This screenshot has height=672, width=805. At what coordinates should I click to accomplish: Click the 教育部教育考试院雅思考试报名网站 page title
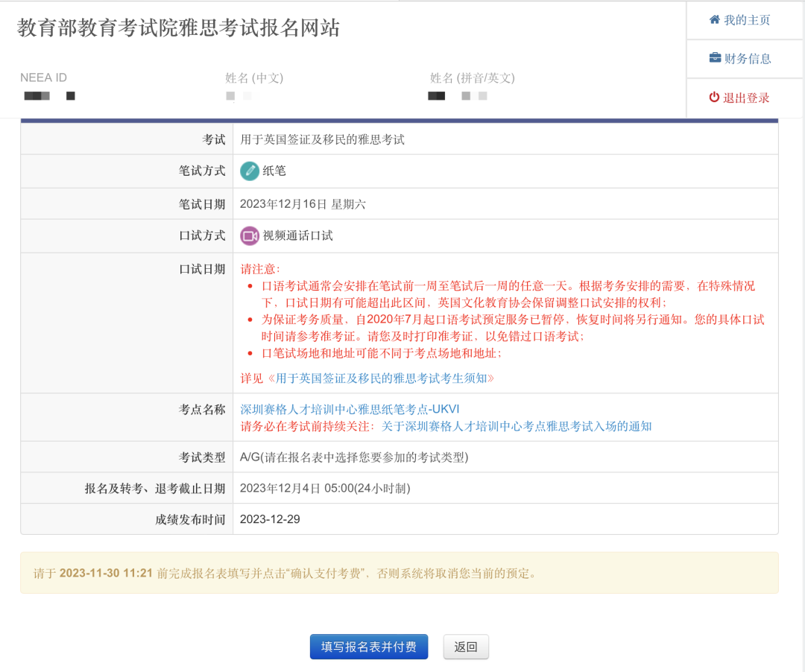click(x=178, y=28)
